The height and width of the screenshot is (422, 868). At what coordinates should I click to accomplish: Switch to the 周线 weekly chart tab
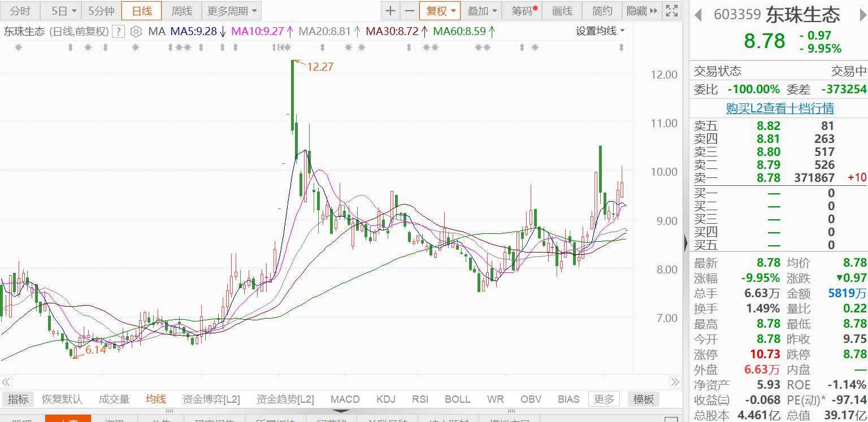(x=181, y=10)
